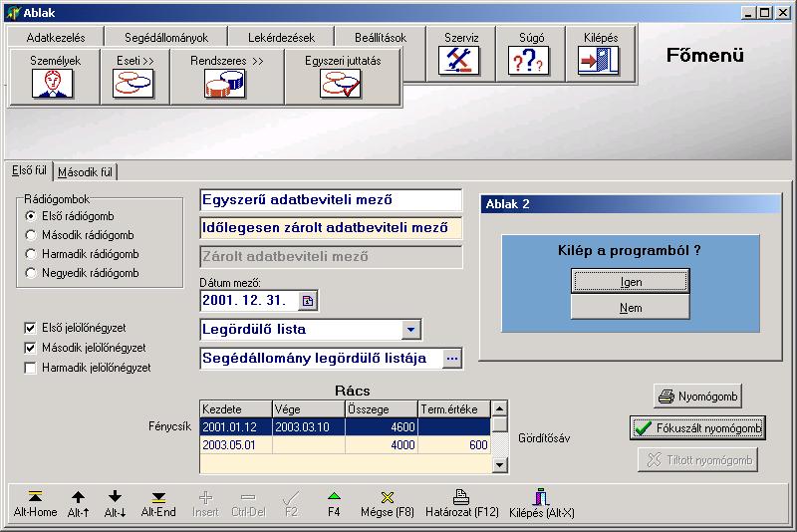
Task: Select the 600 value cell
Action: [x=454, y=445]
